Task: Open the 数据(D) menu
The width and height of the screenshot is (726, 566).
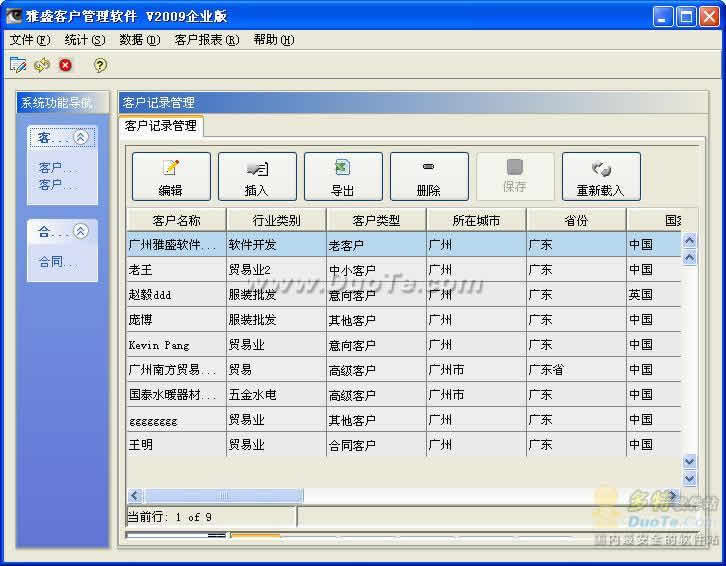Action: click(139, 40)
